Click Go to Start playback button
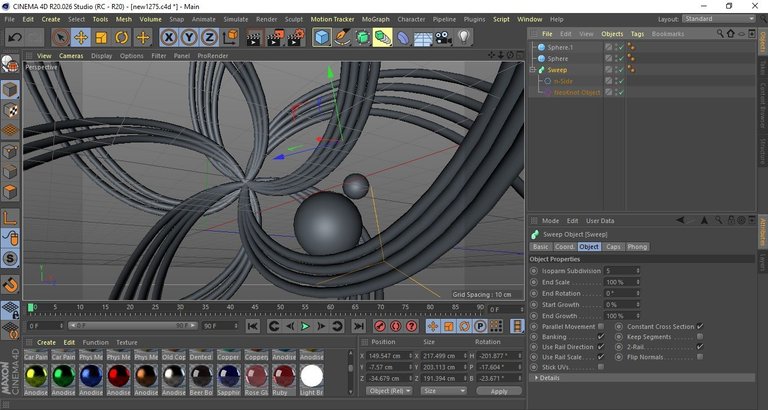The width and height of the screenshot is (768, 410). pyautogui.click(x=253, y=326)
